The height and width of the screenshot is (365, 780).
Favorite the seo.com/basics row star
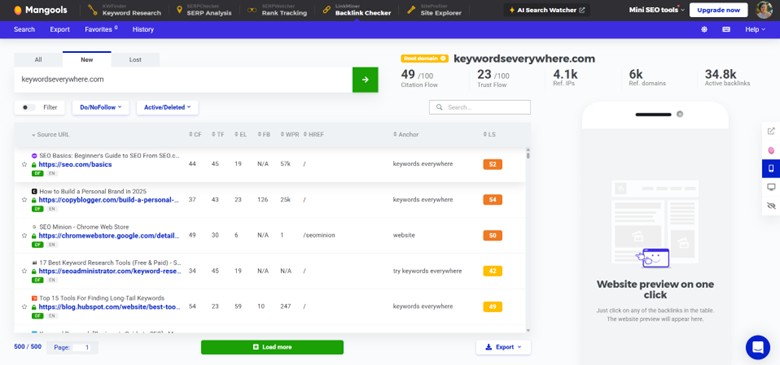pos(24,164)
